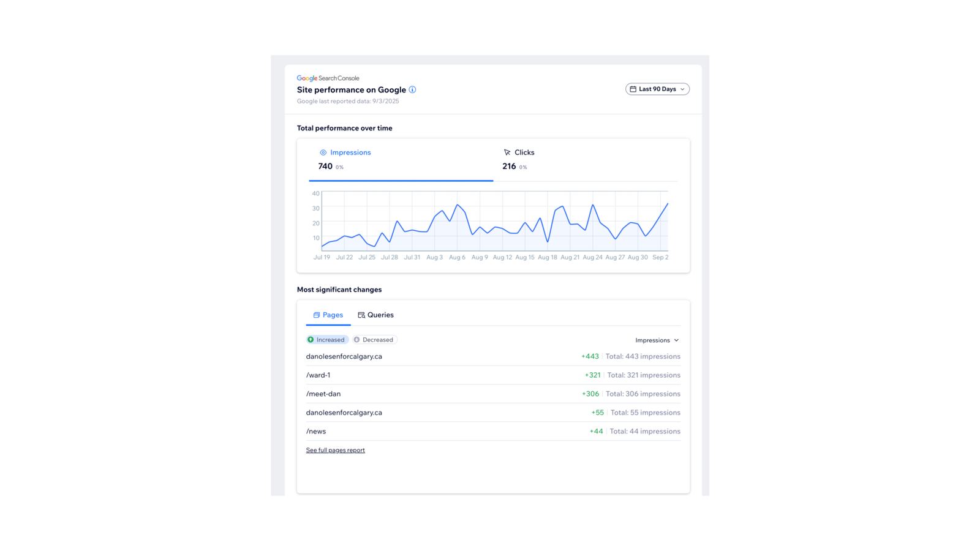Image resolution: width=980 pixels, height=551 pixels.
Task: Enable the Increased filter
Action: 328,339
